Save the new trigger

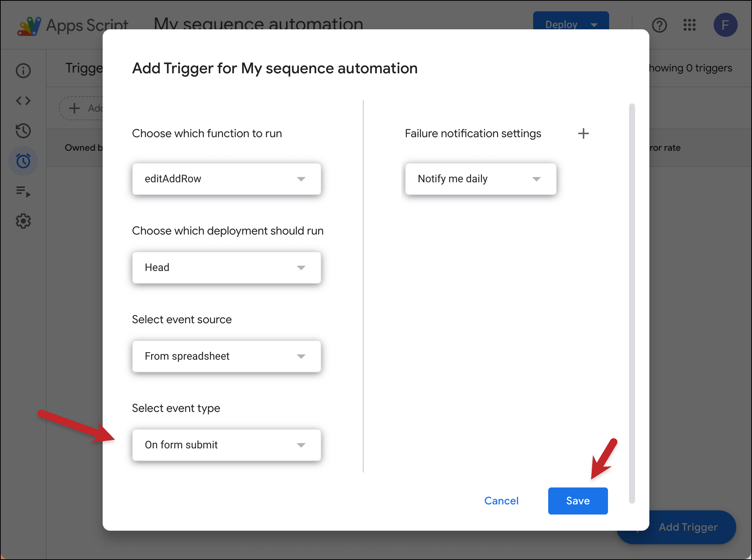coord(578,501)
